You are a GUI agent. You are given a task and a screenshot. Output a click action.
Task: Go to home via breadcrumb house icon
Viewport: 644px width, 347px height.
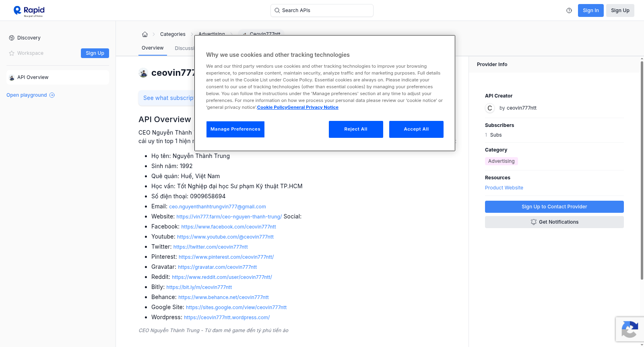145,34
